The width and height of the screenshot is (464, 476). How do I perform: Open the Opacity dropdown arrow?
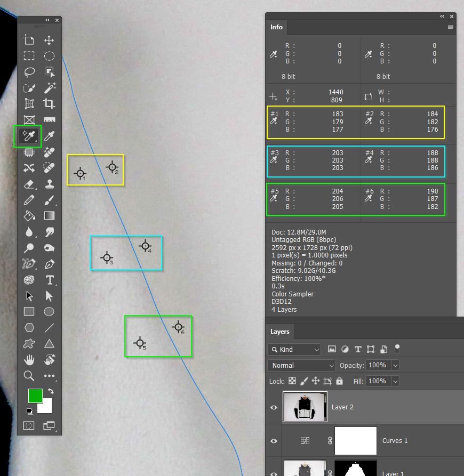pos(395,365)
